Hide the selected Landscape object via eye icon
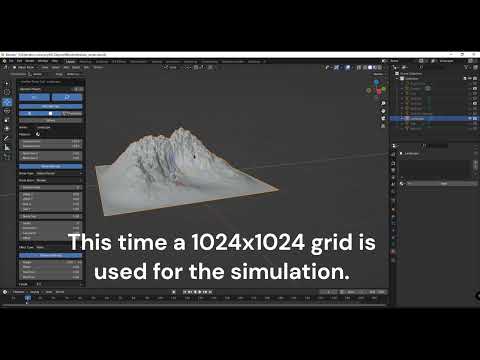Screen dimensions: 480x360 pyautogui.click(x=470, y=118)
